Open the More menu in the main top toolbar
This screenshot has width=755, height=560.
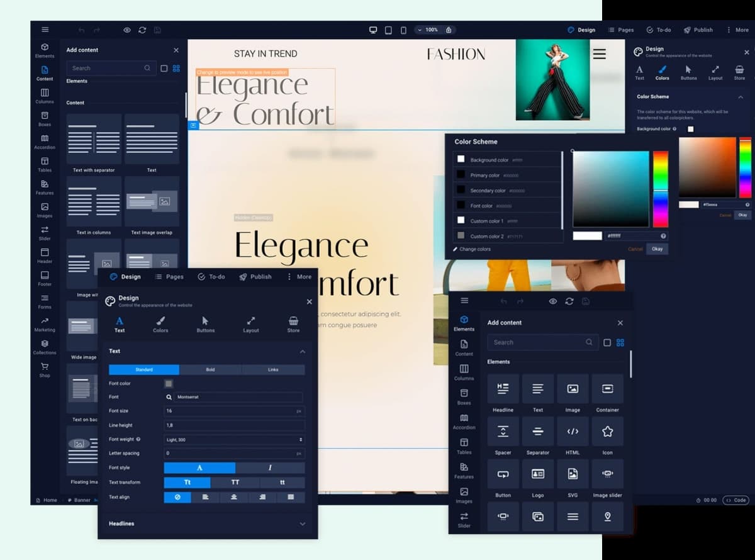(737, 30)
